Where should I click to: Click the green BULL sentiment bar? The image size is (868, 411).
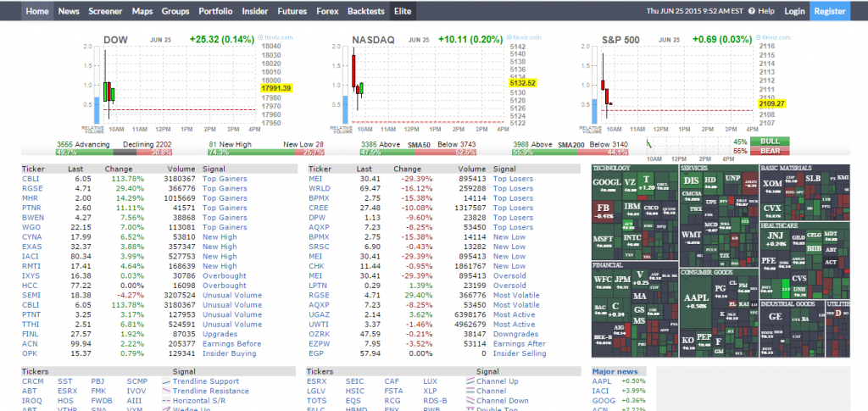(770, 142)
